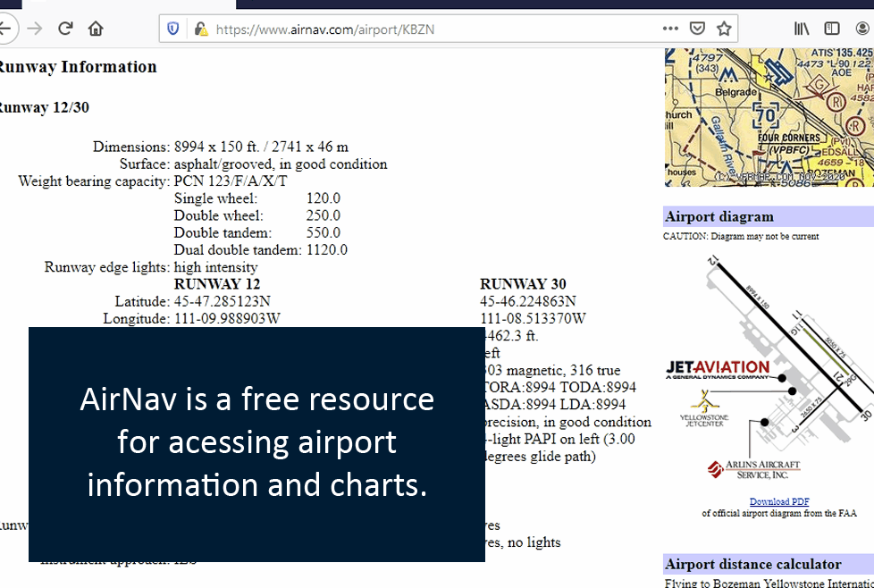Click the Runway edge lights label

(107, 267)
